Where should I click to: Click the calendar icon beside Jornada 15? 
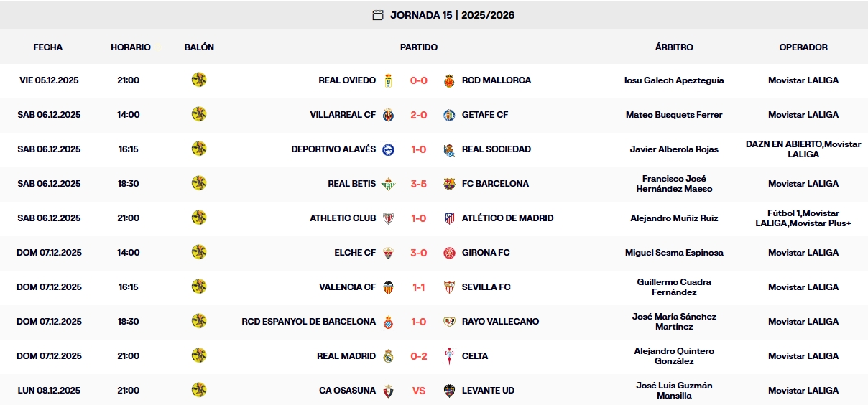pyautogui.click(x=378, y=15)
